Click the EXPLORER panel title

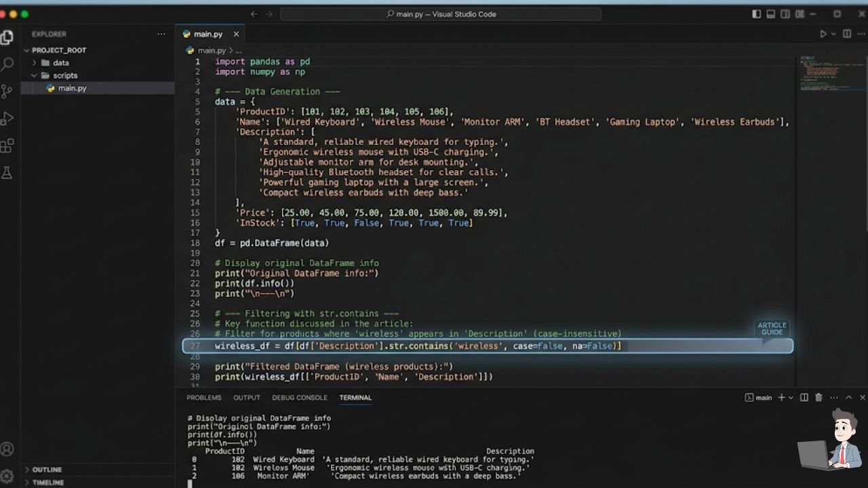pyautogui.click(x=49, y=34)
